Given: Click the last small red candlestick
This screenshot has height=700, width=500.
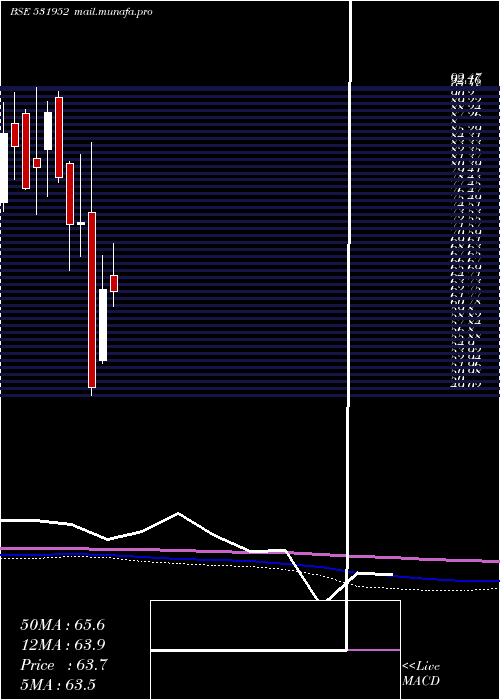Looking at the screenshot, I should (x=114, y=283).
